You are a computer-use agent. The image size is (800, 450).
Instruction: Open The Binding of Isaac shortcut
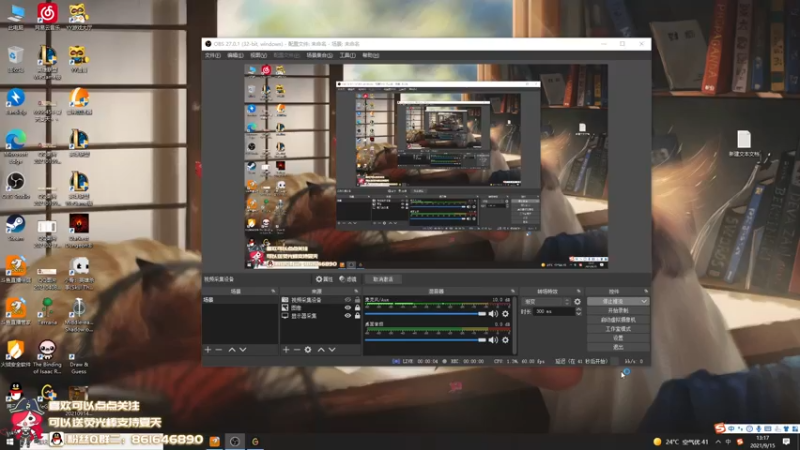(47, 357)
